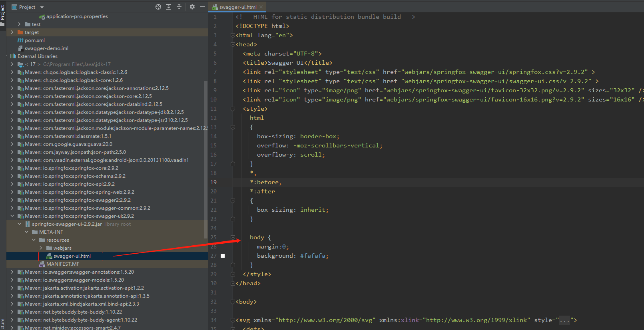The image size is (644, 330).
Task: Select swagger-ui.html in the project tree
Action: 72,256
